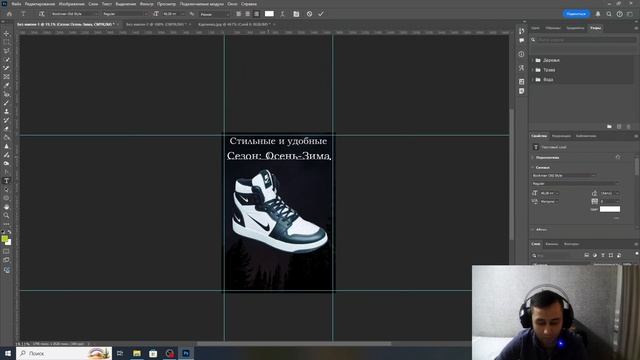Select the Hand tool
This screenshot has height=360, width=640.
click(7, 207)
